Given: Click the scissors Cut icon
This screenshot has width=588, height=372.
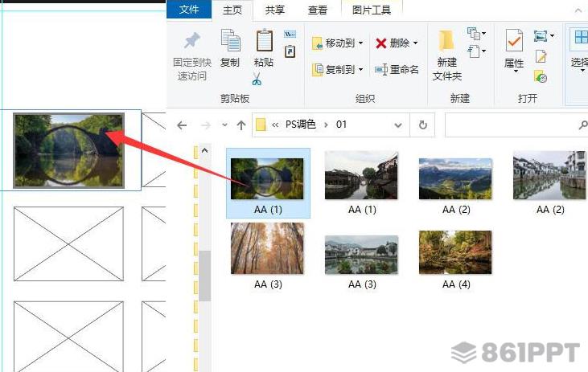Looking at the screenshot, I should 257,79.
